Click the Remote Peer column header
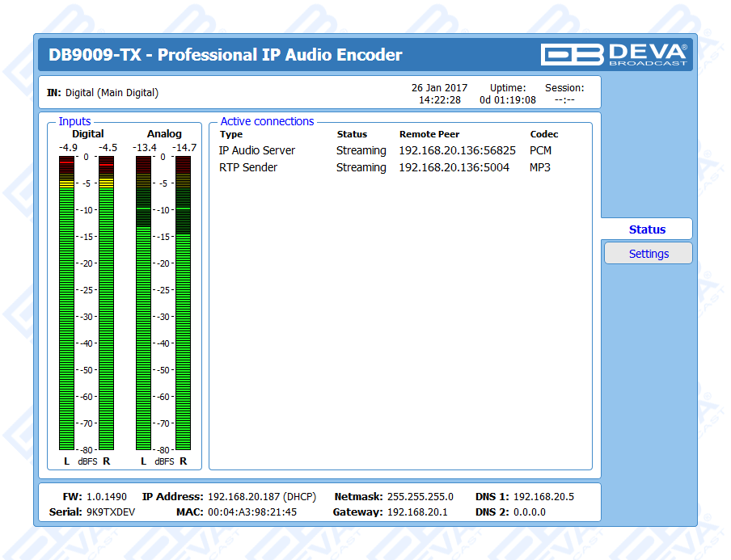The width and height of the screenshot is (731, 560). [429, 134]
